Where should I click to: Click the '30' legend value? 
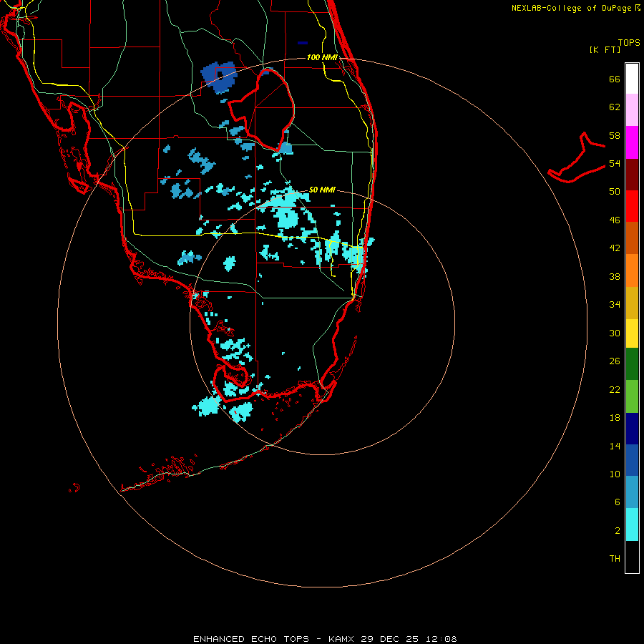tap(615, 333)
